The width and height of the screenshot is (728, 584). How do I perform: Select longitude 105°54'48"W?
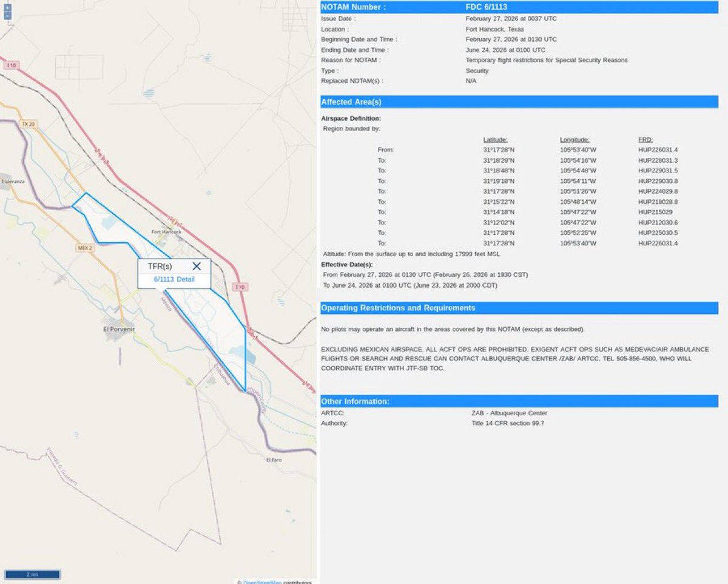tap(578, 171)
